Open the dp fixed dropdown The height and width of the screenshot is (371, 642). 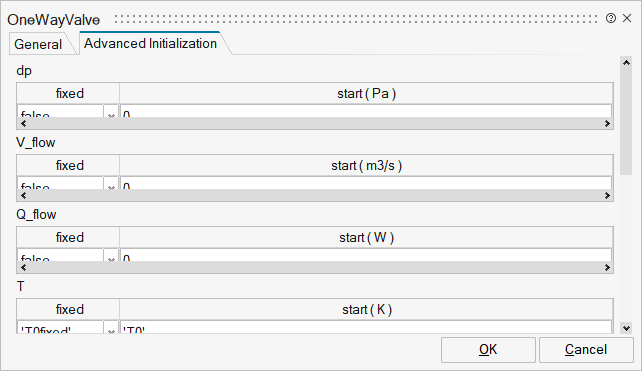pos(111,111)
